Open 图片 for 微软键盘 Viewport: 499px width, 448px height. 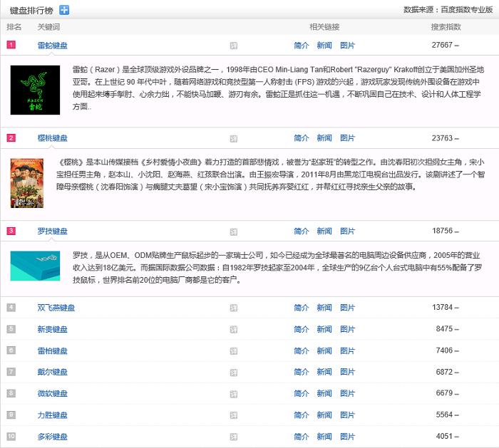tap(347, 394)
